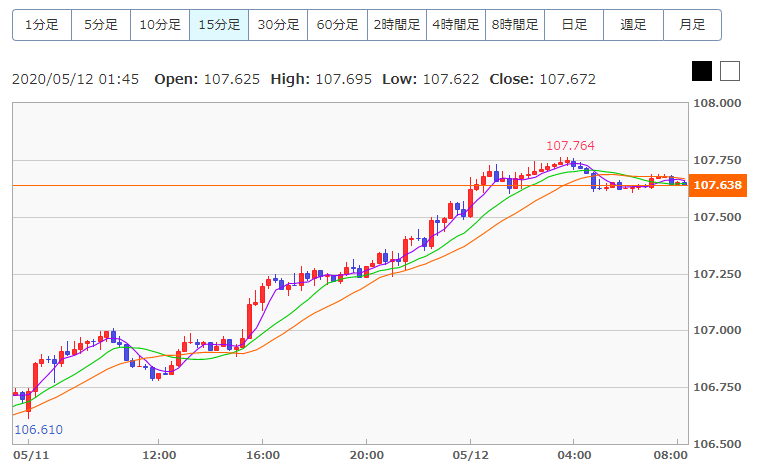Click the 05/12 date axis label

(470, 452)
